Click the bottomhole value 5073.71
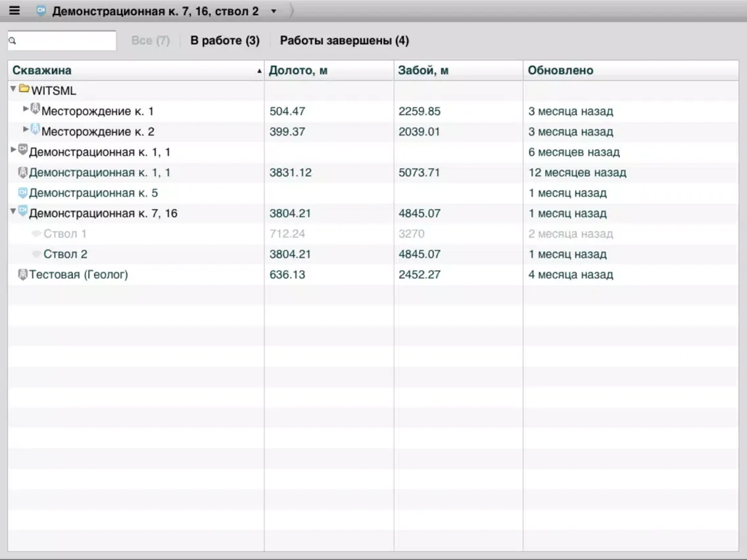Screen dimensions: 747x560 (x=420, y=172)
